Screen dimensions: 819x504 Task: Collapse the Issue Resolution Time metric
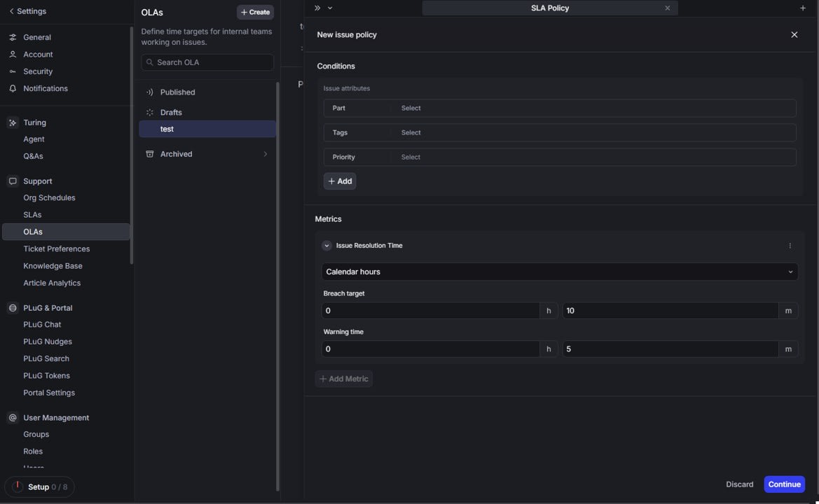coord(326,245)
